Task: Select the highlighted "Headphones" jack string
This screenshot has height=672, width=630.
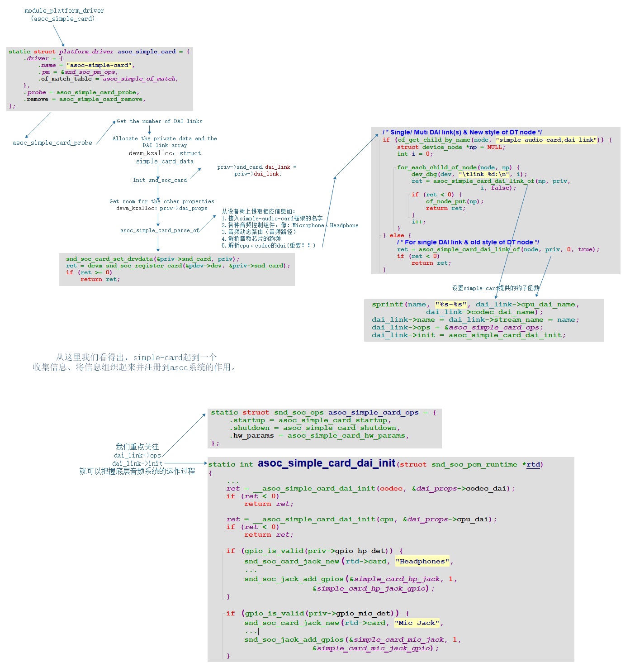Action: pyautogui.click(x=422, y=561)
